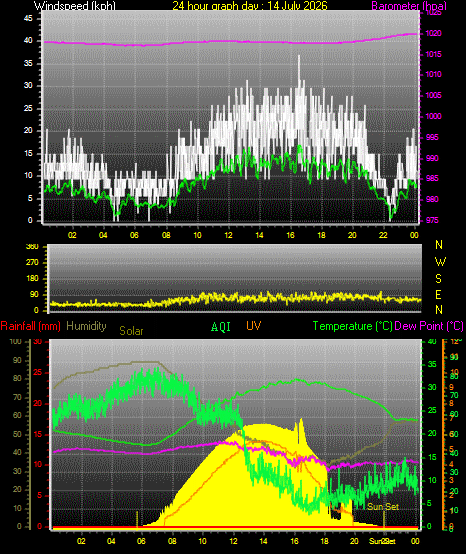Click the 1020 hpa barometer axis value
The width and height of the screenshot is (466, 554).
pyautogui.click(x=433, y=33)
